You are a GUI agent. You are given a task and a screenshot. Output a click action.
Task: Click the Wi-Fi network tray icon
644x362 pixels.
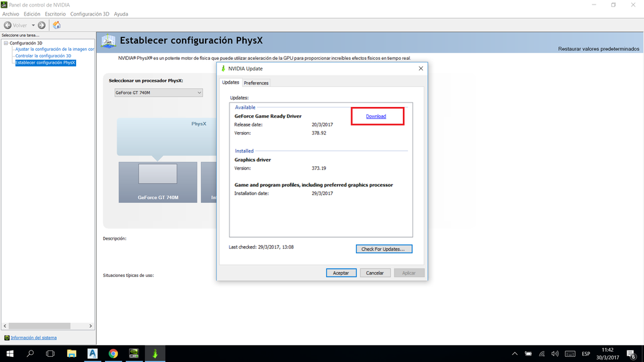542,354
